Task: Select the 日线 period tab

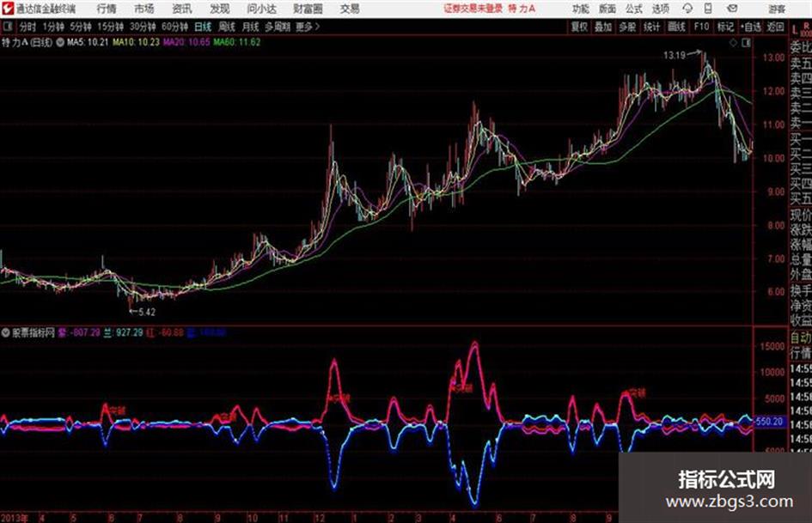Action: [x=203, y=27]
